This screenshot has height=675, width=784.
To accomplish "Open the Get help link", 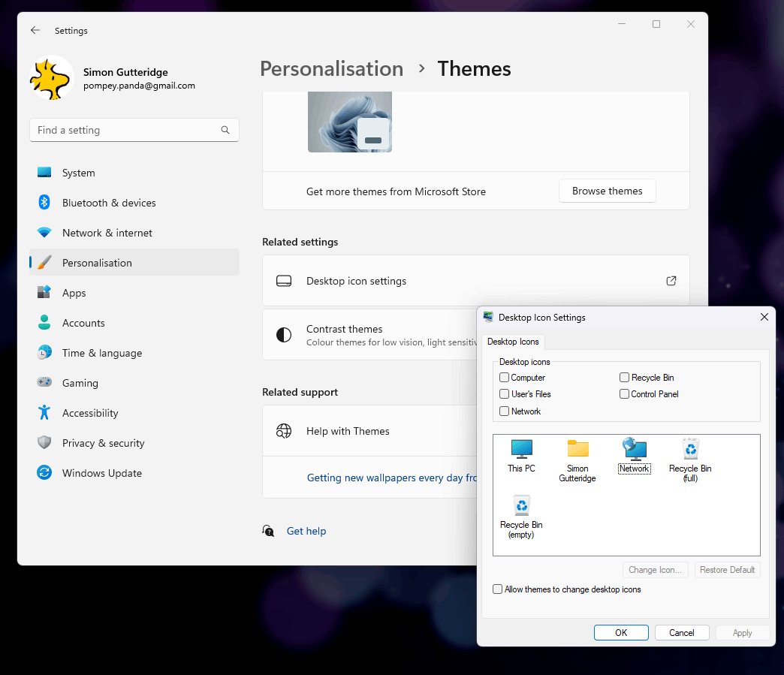I will [306, 531].
